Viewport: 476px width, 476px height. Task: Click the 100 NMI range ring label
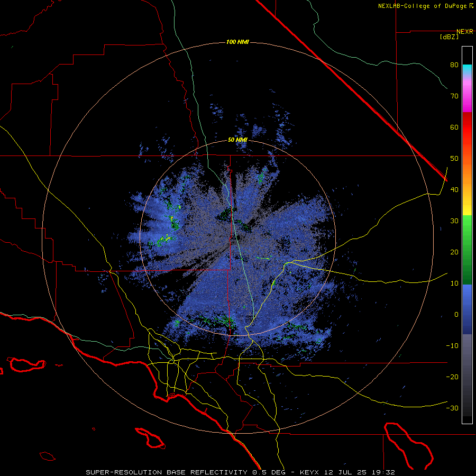237,42
